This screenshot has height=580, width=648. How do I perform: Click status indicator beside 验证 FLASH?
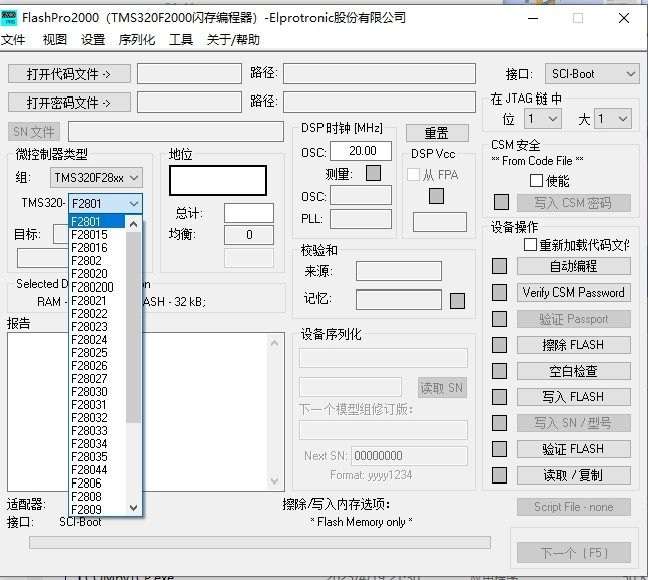point(499,449)
